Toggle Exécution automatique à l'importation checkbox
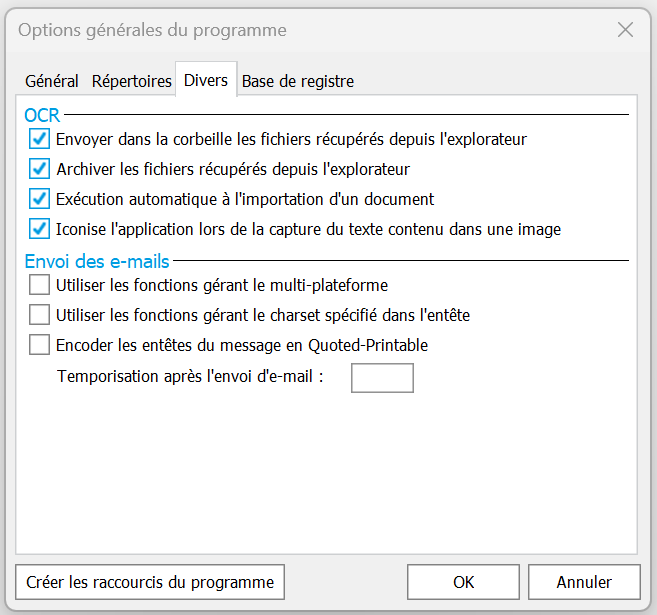This screenshot has height=615, width=657. click(x=40, y=199)
